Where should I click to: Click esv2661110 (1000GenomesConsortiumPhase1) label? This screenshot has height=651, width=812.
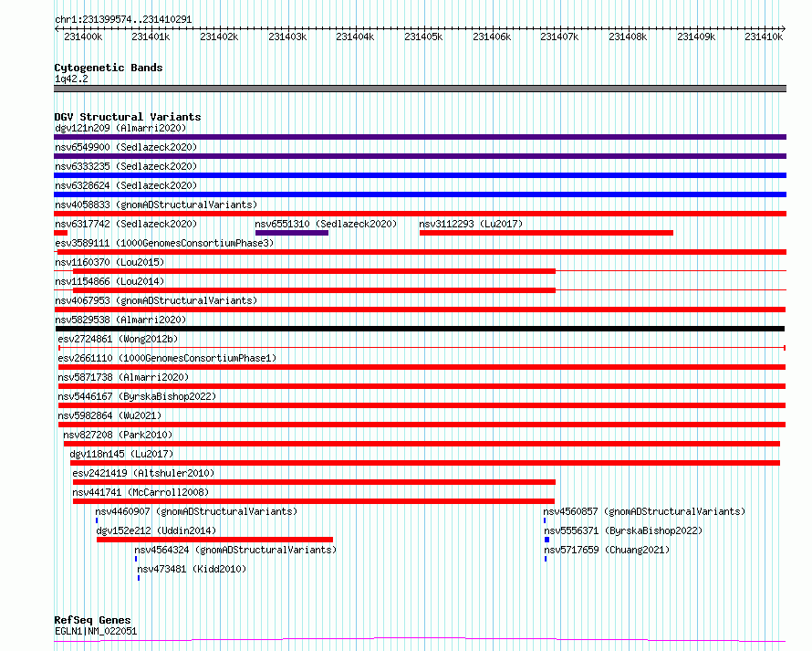click(x=167, y=358)
